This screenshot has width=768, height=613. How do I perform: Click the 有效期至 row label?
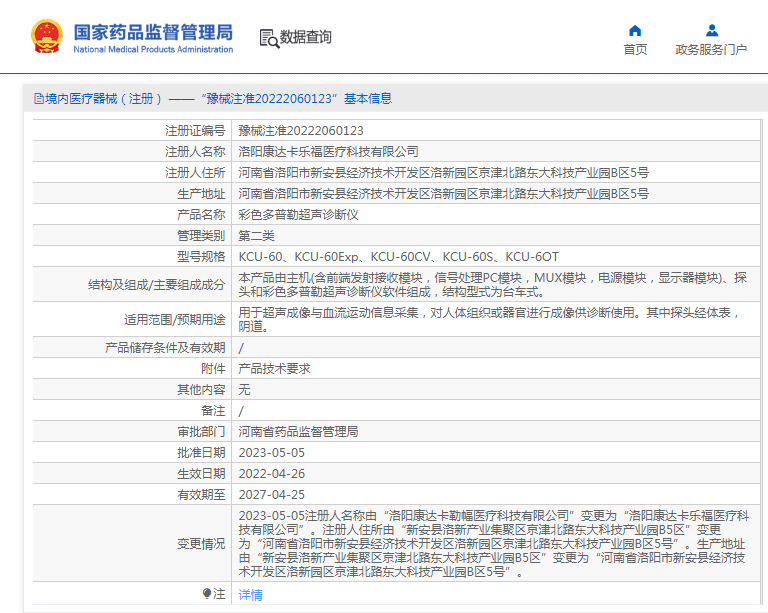click(201, 495)
